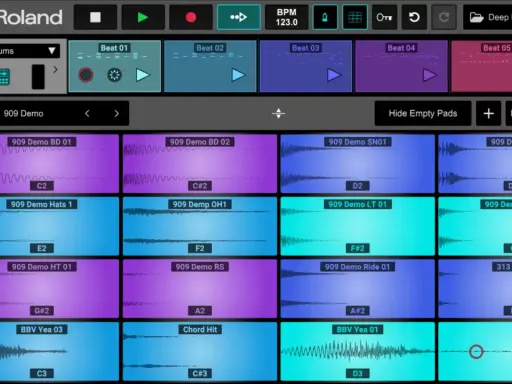Play the Beat 03 clip
512x384 pixels.
pos(334,75)
